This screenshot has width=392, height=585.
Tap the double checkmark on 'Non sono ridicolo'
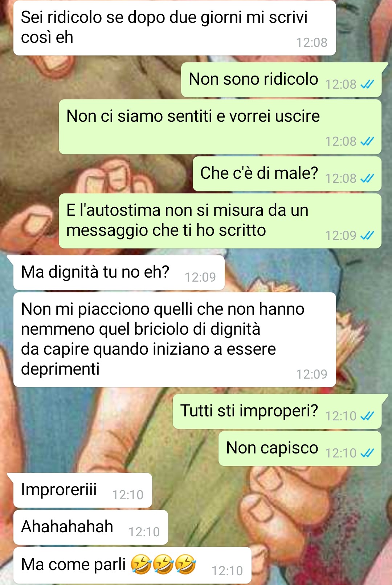click(367, 85)
